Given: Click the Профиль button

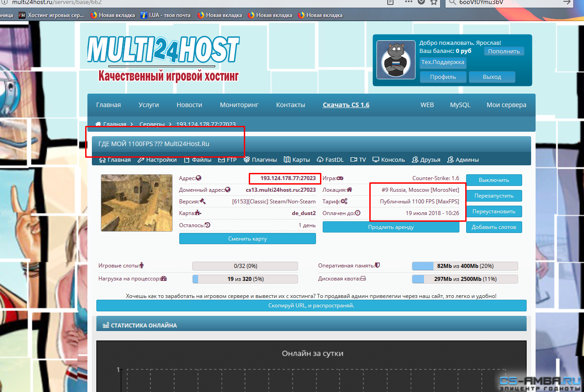Looking at the screenshot, I should coord(443,77).
